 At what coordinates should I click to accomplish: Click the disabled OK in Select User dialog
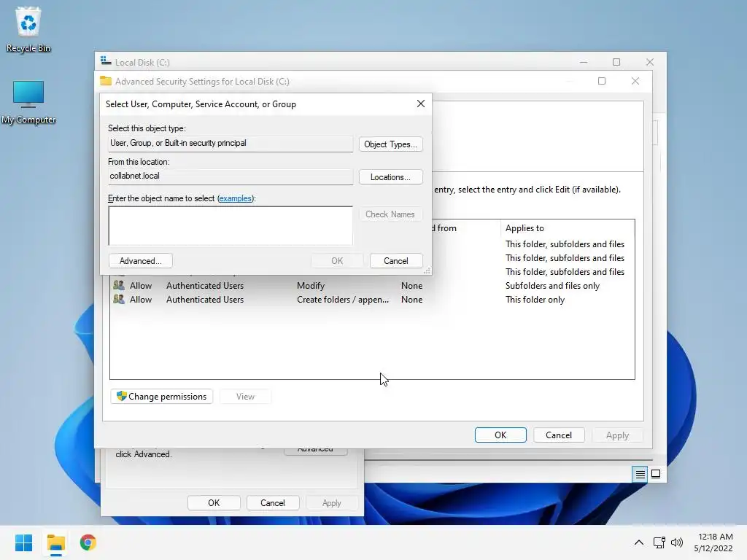(x=337, y=261)
